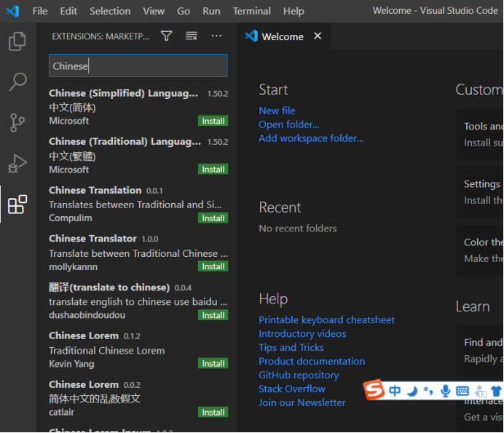The height and width of the screenshot is (433, 504).
Task: Open the Explorer view in activity bar
Action: [17, 41]
